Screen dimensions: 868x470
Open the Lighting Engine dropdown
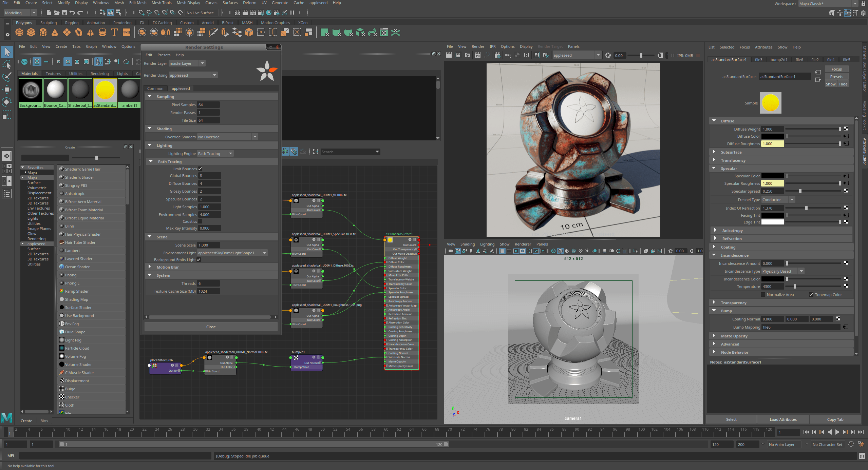[230, 153]
